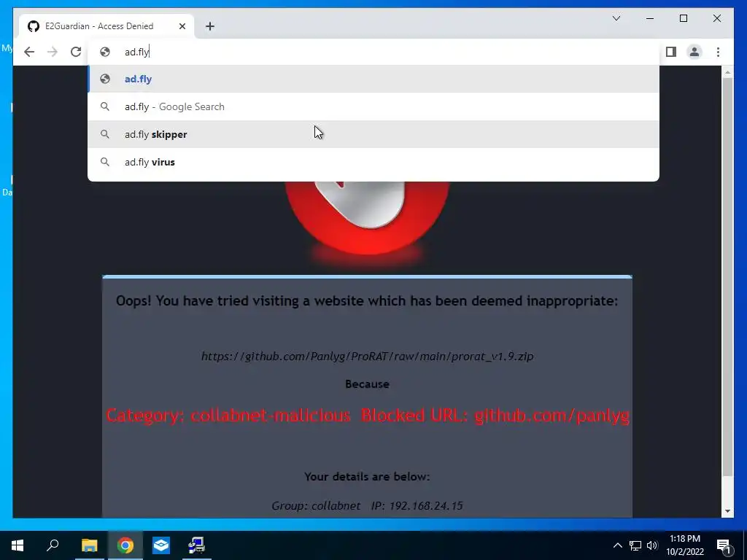
Task: Click the globe icon in the first suggestion
Action: (105, 79)
